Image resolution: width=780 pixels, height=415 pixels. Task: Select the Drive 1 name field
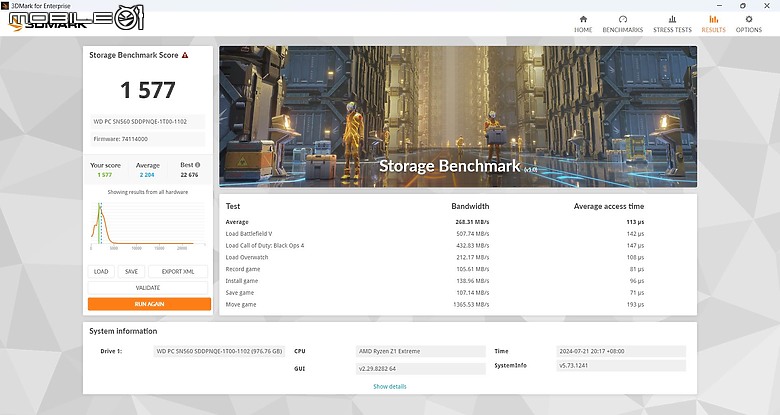219,351
